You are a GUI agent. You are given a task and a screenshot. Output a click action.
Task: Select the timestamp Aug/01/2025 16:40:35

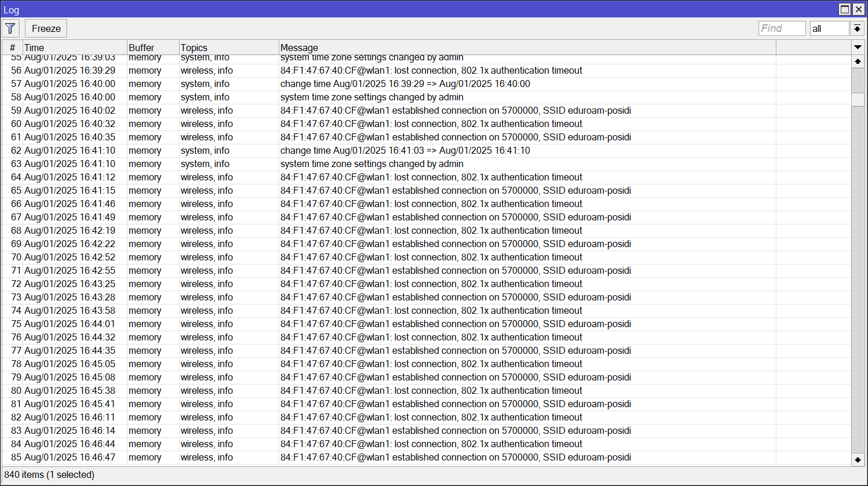(x=70, y=137)
